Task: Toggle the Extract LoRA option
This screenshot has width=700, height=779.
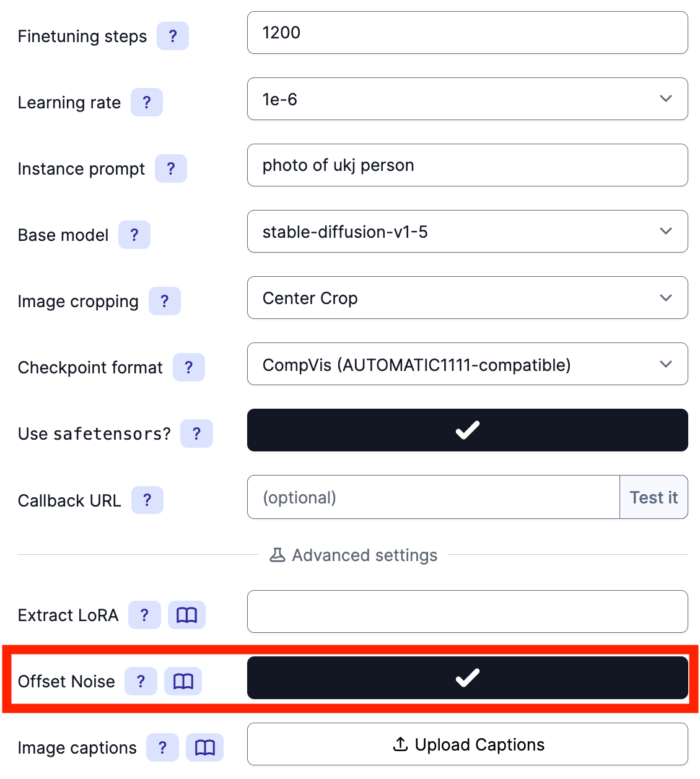Action: (467, 612)
